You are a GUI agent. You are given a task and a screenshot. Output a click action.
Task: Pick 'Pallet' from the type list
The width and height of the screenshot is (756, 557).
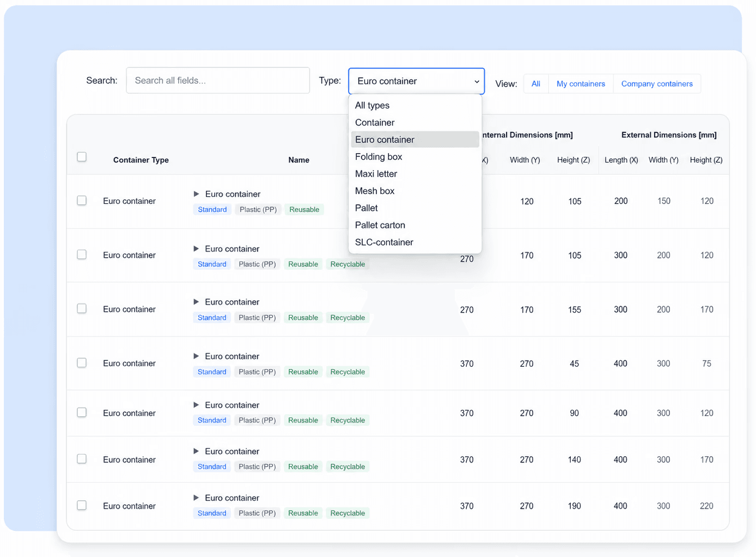click(x=415, y=208)
